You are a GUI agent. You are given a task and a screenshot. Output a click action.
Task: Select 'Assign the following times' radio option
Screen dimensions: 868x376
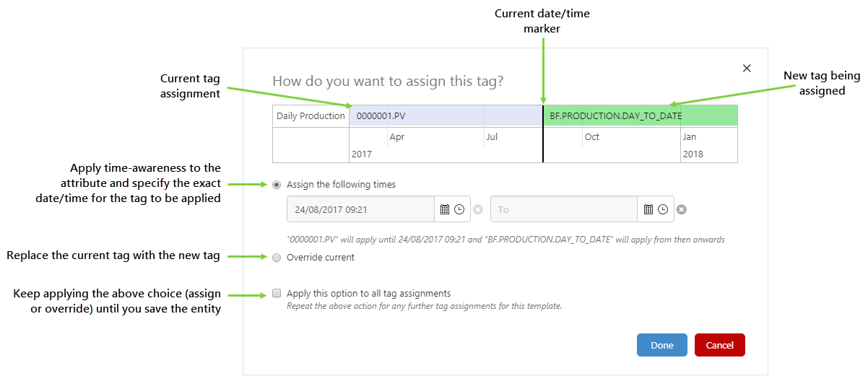(277, 185)
